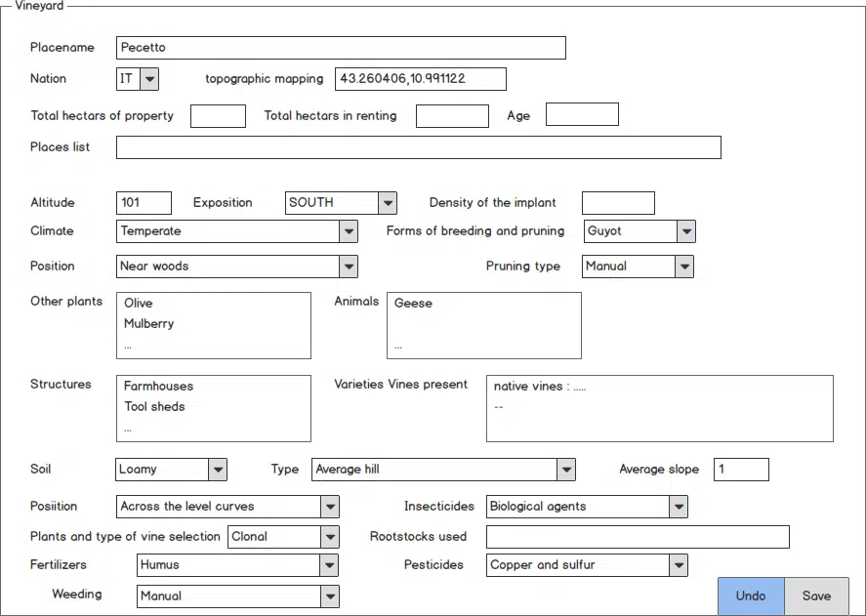Open dropdown showing Across the level curves
This screenshot has width=866, height=616.
coord(227,507)
